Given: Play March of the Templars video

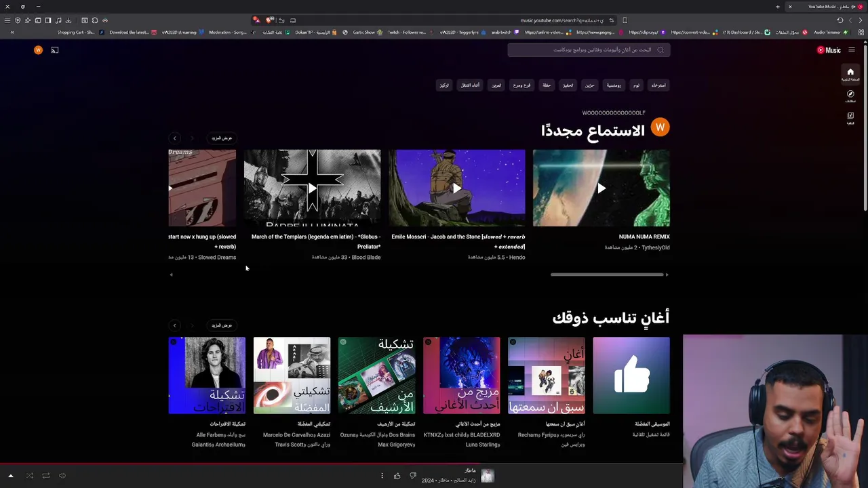Looking at the screenshot, I should coord(313,188).
